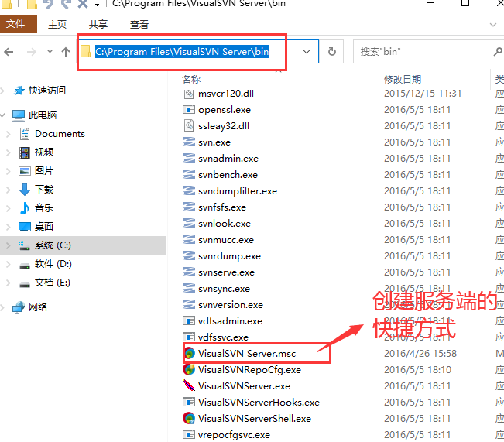
Task: Click the 软件 (D:) drive icon
Action: (x=25, y=265)
